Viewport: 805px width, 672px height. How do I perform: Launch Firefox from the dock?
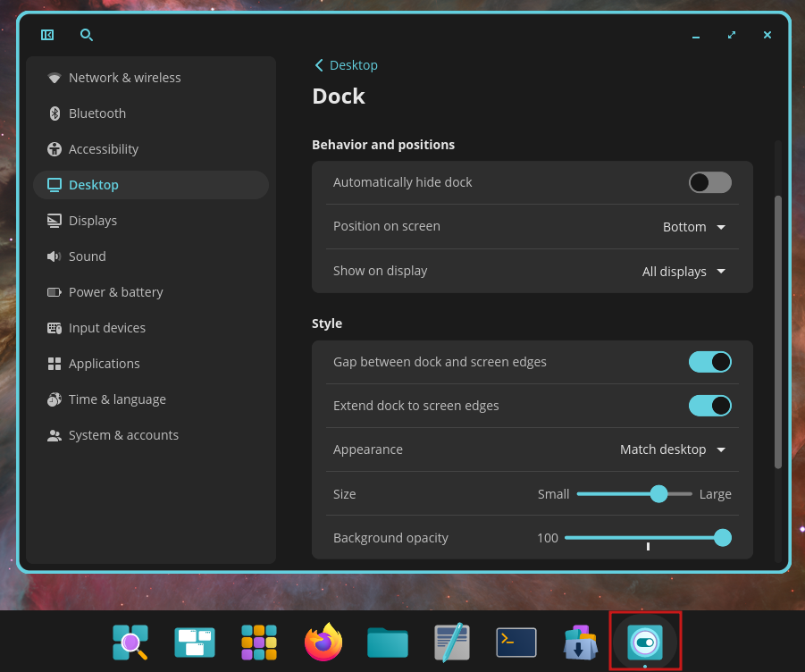pos(323,642)
